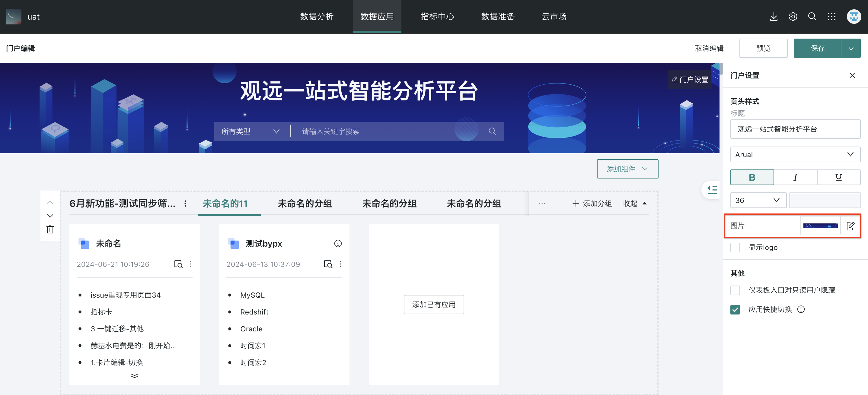Switch to 指标中心 navigation tab

tap(437, 17)
